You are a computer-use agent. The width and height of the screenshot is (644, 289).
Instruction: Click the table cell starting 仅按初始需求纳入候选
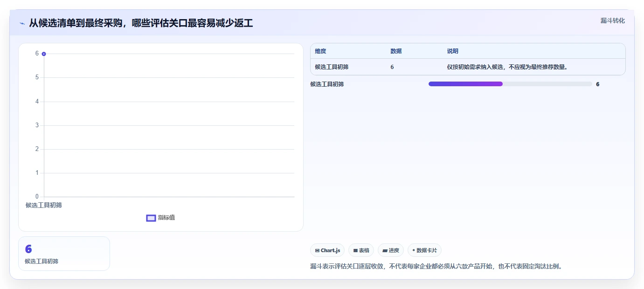(x=507, y=67)
